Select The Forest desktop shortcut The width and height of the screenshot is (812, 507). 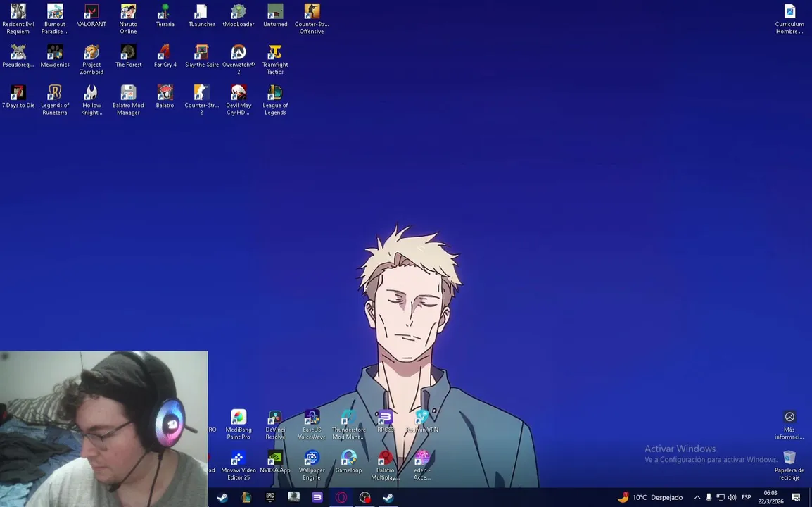pos(129,56)
